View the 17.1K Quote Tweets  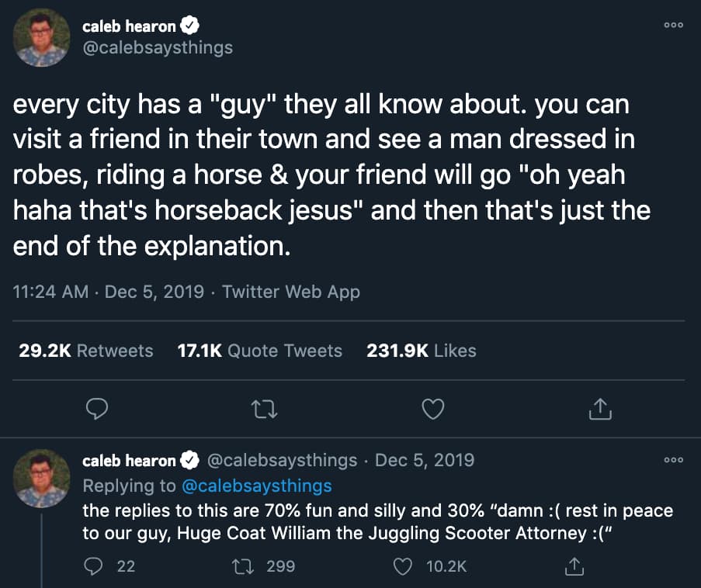coord(260,351)
